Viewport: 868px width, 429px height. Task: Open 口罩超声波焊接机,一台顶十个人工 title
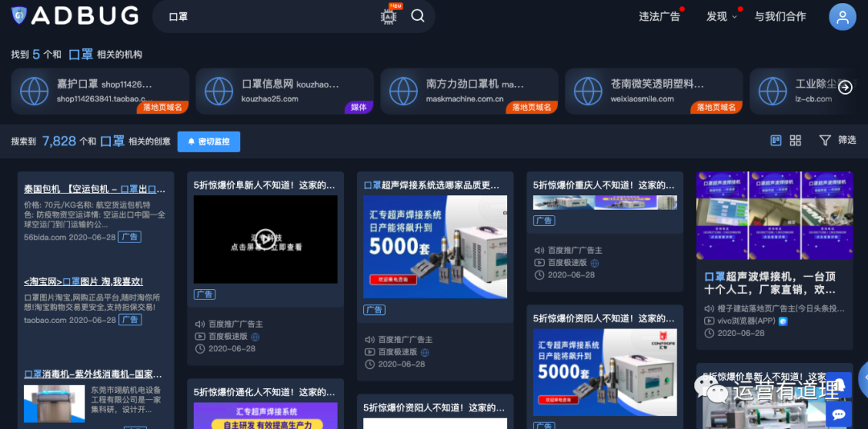pos(770,283)
